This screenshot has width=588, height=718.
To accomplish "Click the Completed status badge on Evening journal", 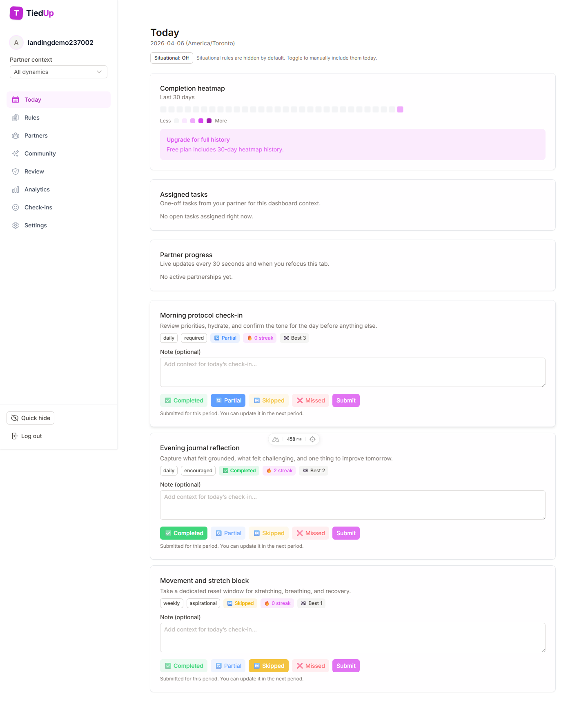I will pyautogui.click(x=239, y=471).
